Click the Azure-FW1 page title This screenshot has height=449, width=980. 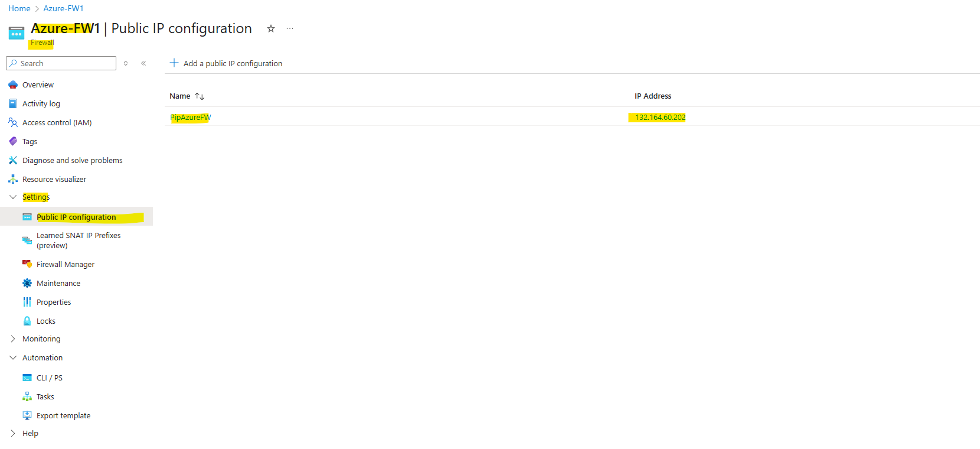click(x=66, y=28)
